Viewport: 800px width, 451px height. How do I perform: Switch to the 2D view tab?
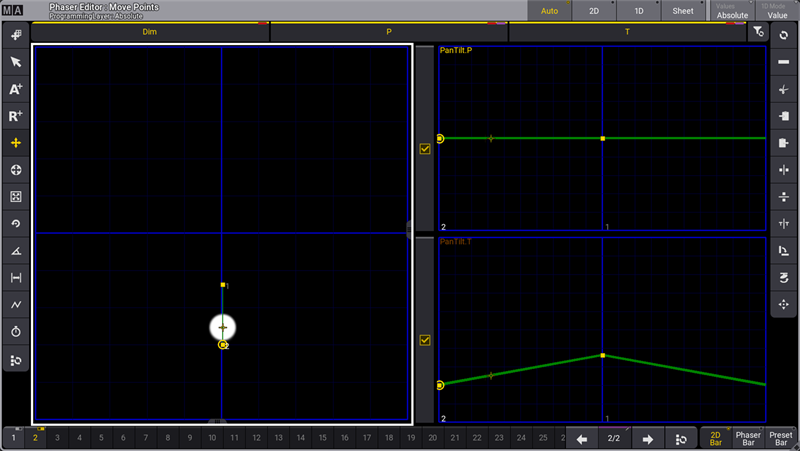click(x=594, y=11)
